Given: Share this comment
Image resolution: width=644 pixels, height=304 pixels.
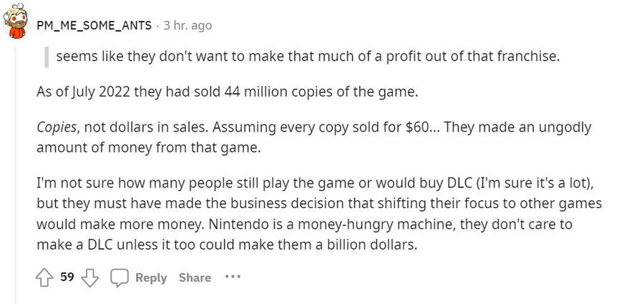Looking at the screenshot, I should 195,278.
